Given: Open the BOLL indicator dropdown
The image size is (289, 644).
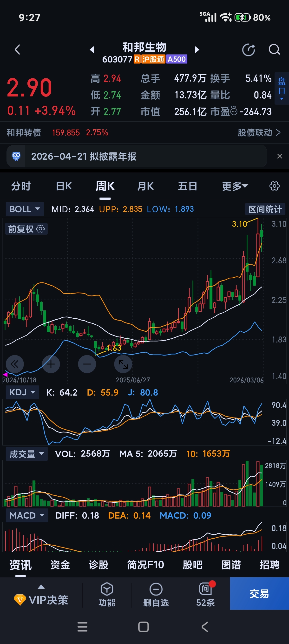Looking at the screenshot, I should click(x=25, y=209).
